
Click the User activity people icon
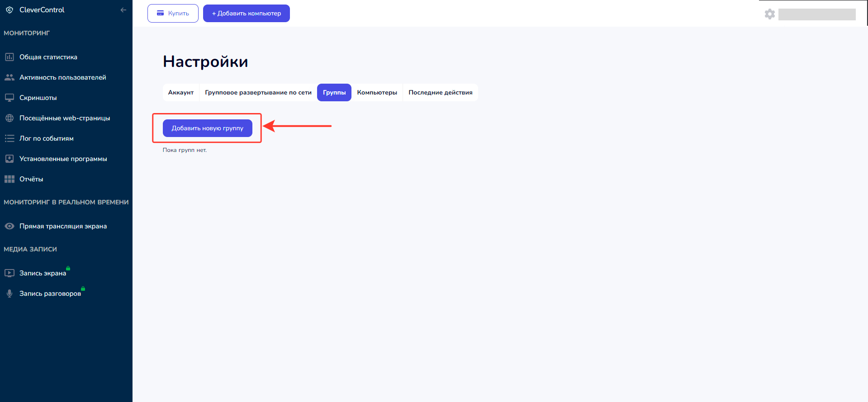9,77
